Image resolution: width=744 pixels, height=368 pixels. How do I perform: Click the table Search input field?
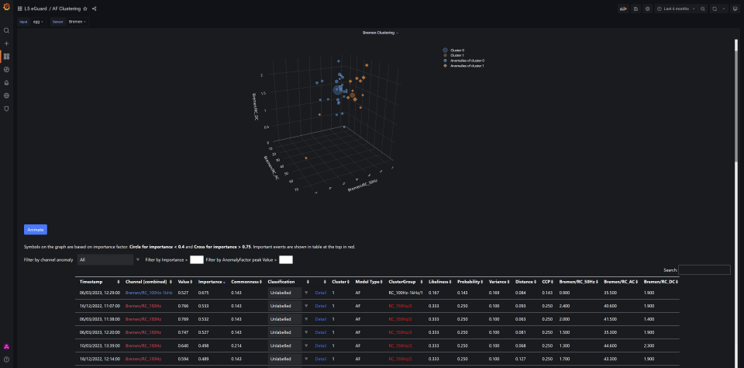tap(704, 270)
